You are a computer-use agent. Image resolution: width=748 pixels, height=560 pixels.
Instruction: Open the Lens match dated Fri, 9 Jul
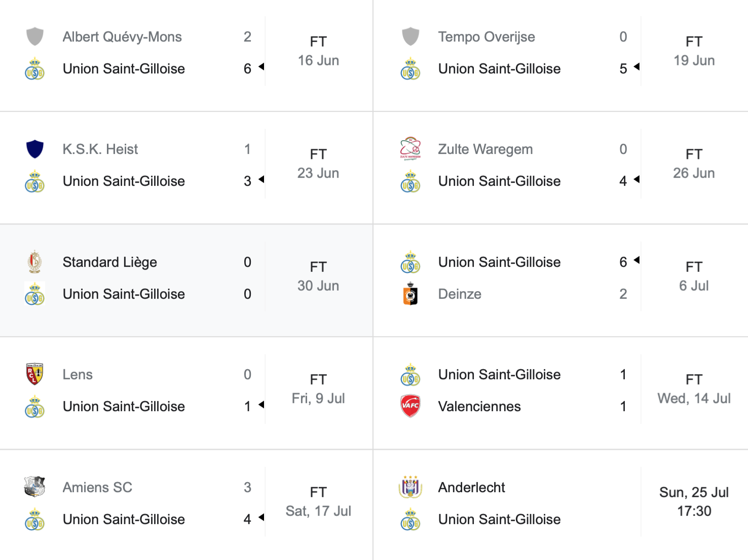pyautogui.click(x=186, y=393)
